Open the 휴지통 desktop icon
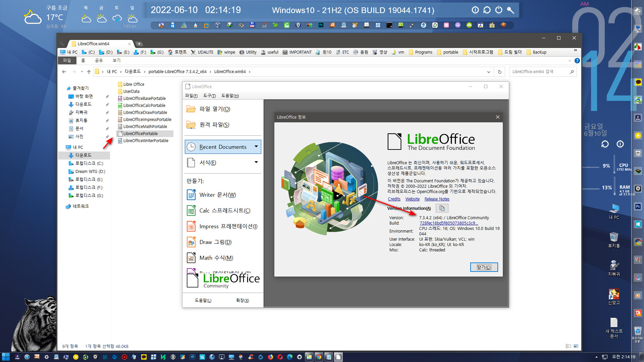The image size is (644, 362). tap(614, 240)
